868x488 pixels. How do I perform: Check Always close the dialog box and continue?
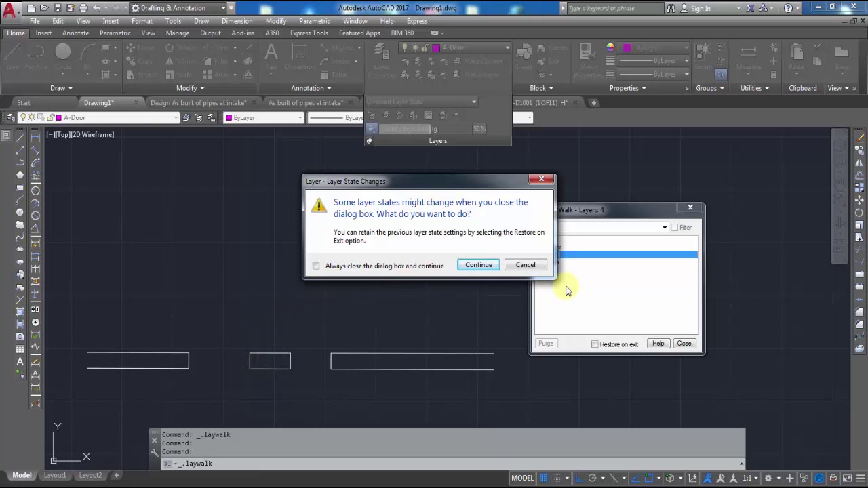(316, 266)
